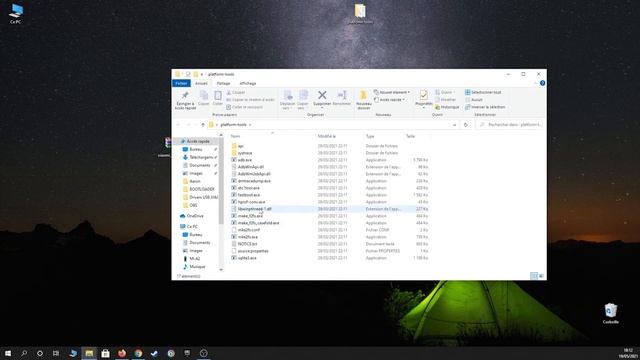640x360 pixels.
Task: Select BOOTLOADER folder in the navigation pane
Action: click(199, 189)
